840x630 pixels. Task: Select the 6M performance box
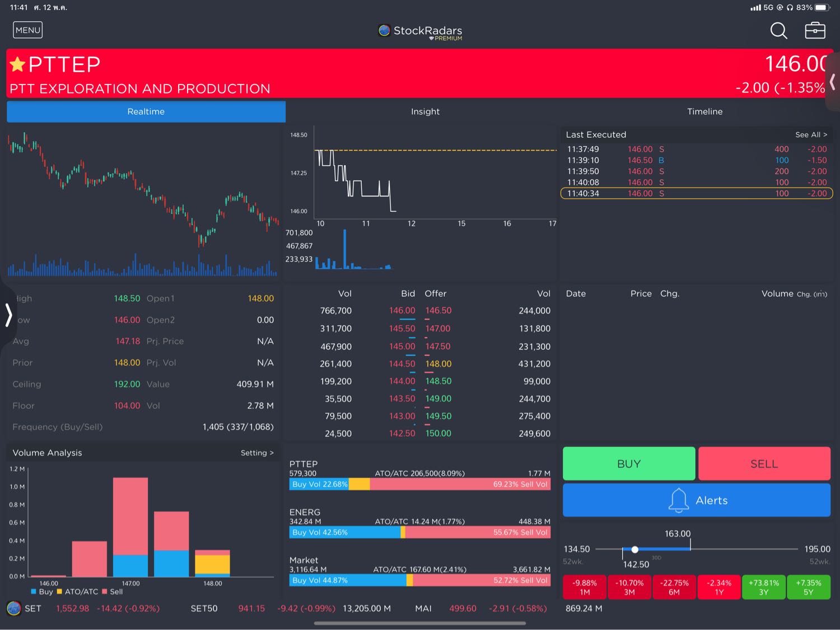(x=674, y=587)
